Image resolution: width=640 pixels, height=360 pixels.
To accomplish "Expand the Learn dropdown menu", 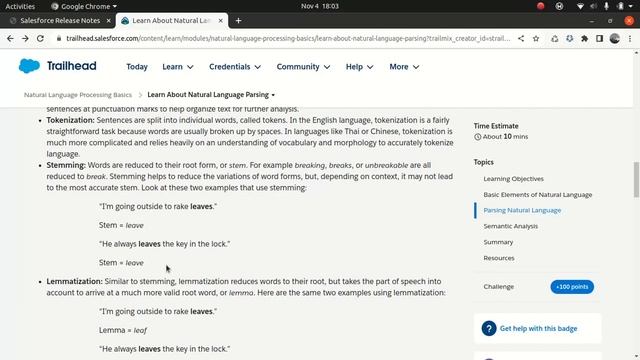I will [x=178, y=67].
